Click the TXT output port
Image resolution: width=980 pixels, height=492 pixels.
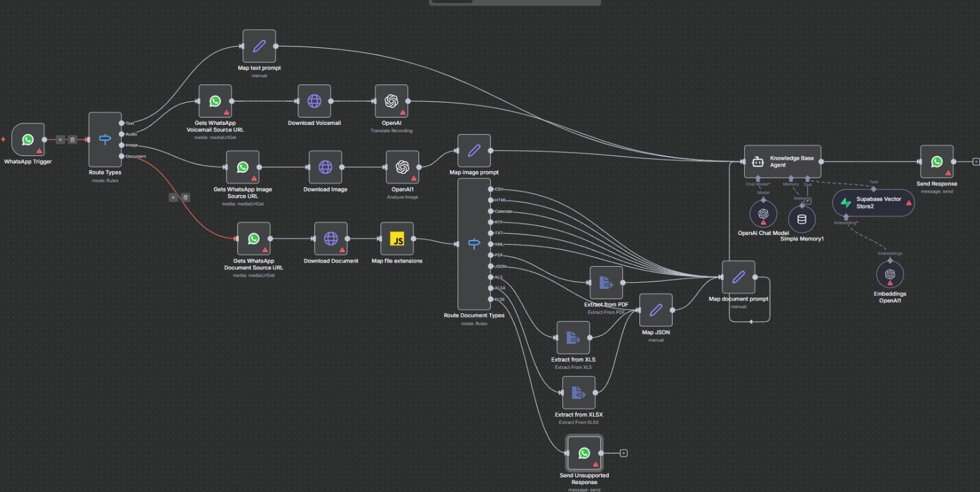coord(491,233)
